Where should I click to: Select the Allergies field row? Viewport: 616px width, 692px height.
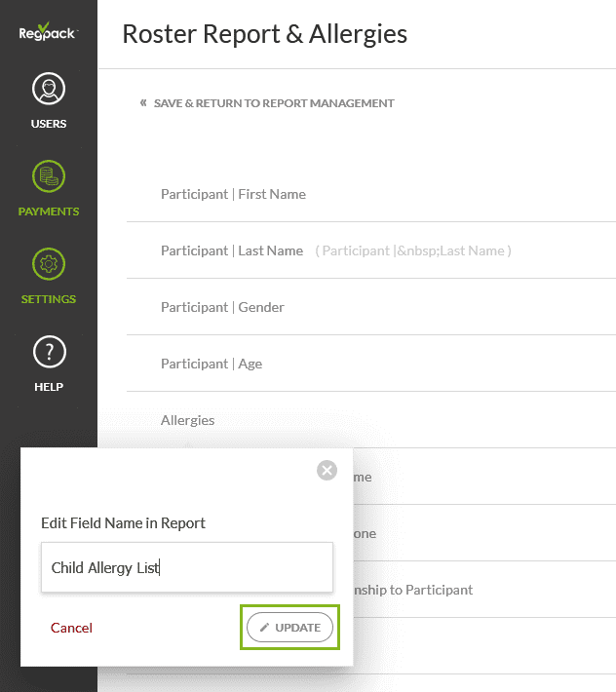pyautogui.click(x=188, y=420)
